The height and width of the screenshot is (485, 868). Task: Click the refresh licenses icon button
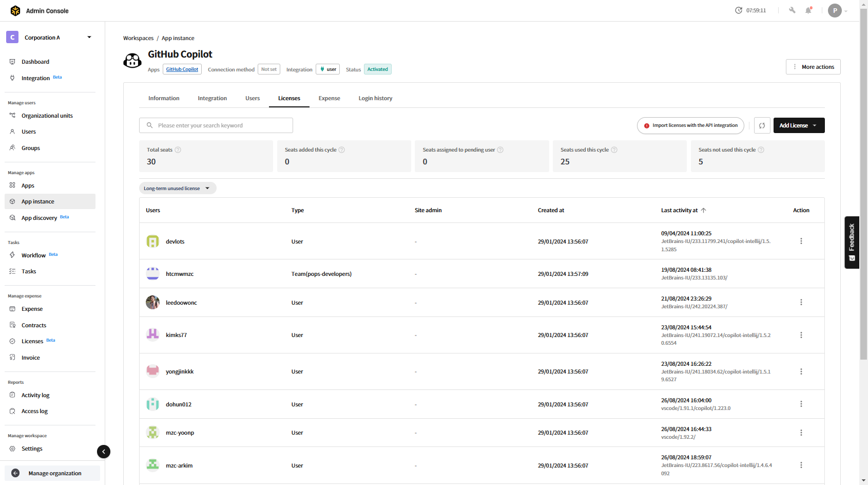coord(762,125)
